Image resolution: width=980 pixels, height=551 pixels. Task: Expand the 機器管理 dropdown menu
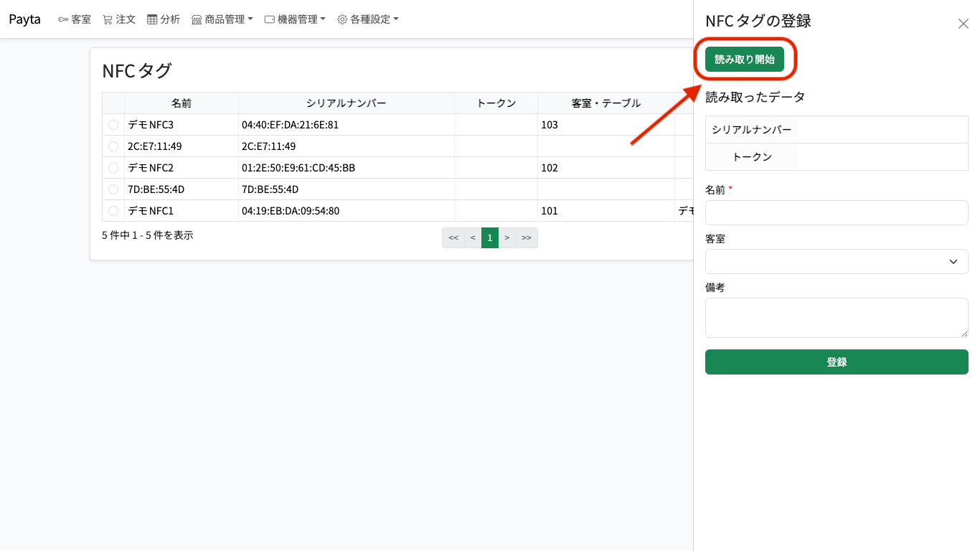295,19
